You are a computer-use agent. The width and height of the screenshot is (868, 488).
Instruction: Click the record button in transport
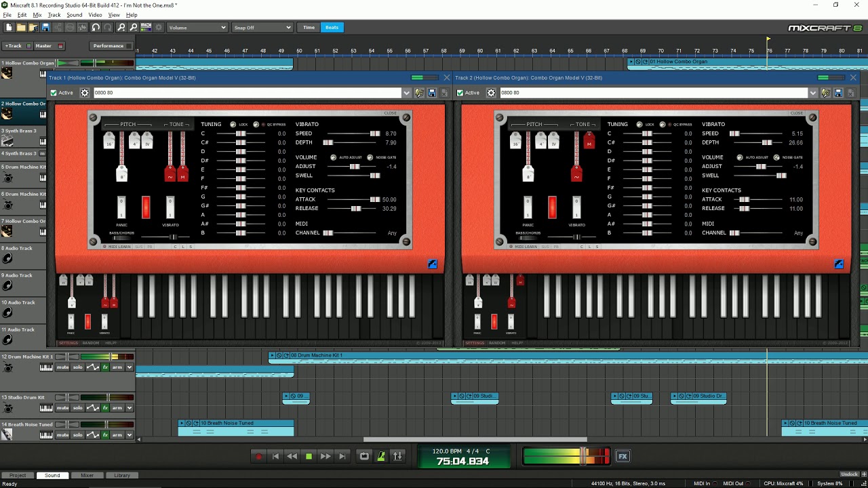coord(258,456)
